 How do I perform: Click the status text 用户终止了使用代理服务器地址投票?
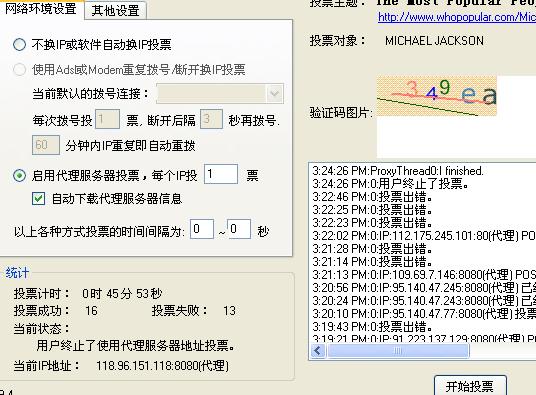click(x=136, y=346)
